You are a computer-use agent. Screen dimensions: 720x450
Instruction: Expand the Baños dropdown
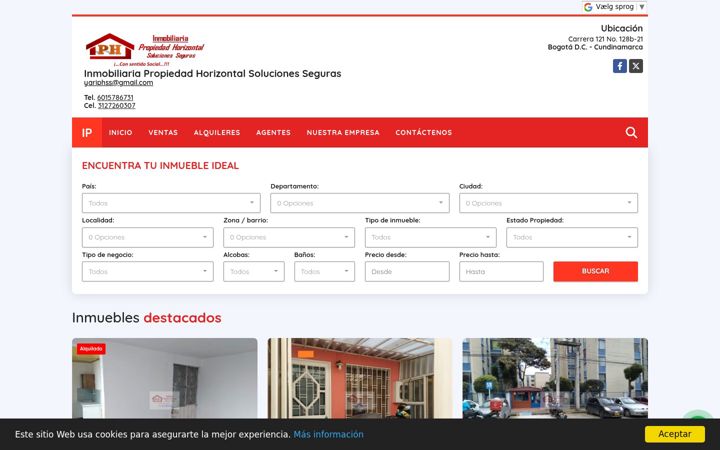coord(324,271)
